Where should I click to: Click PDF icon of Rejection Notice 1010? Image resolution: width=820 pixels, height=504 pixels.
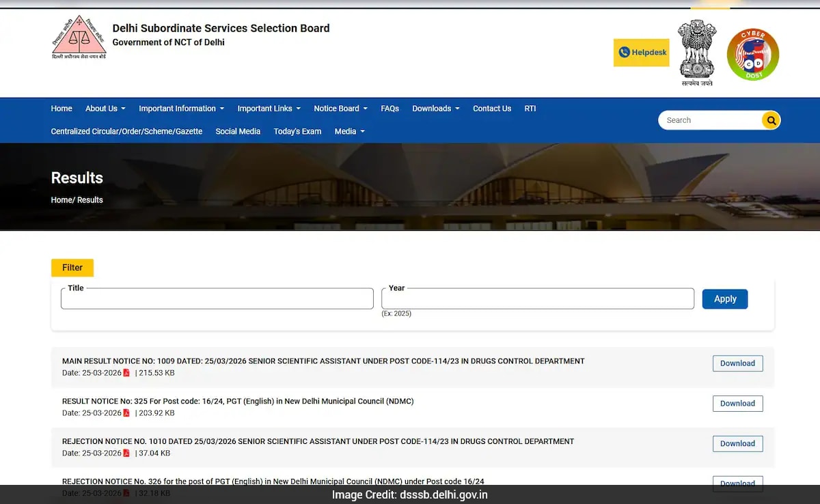tap(126, 453)
